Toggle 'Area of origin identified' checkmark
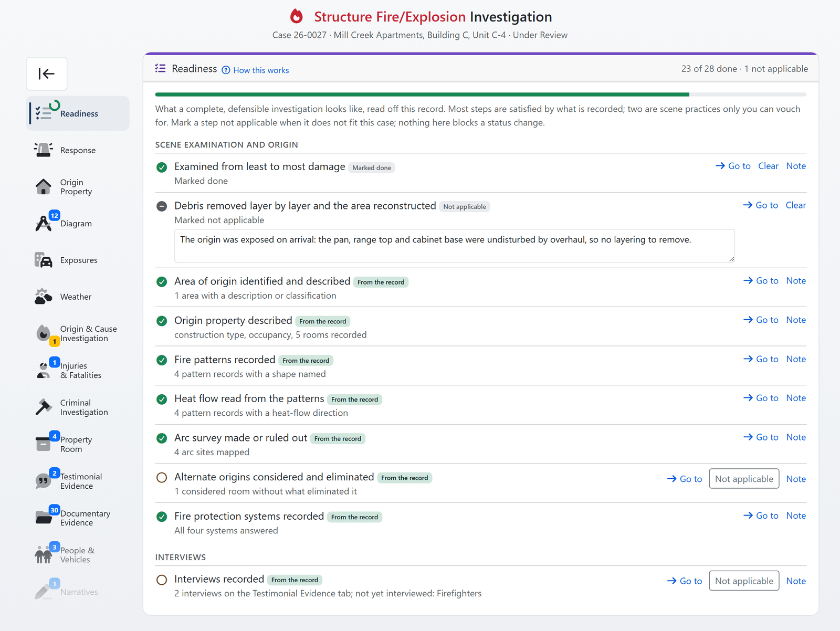Screen dimensions: 840x631 tap(162, 282)
